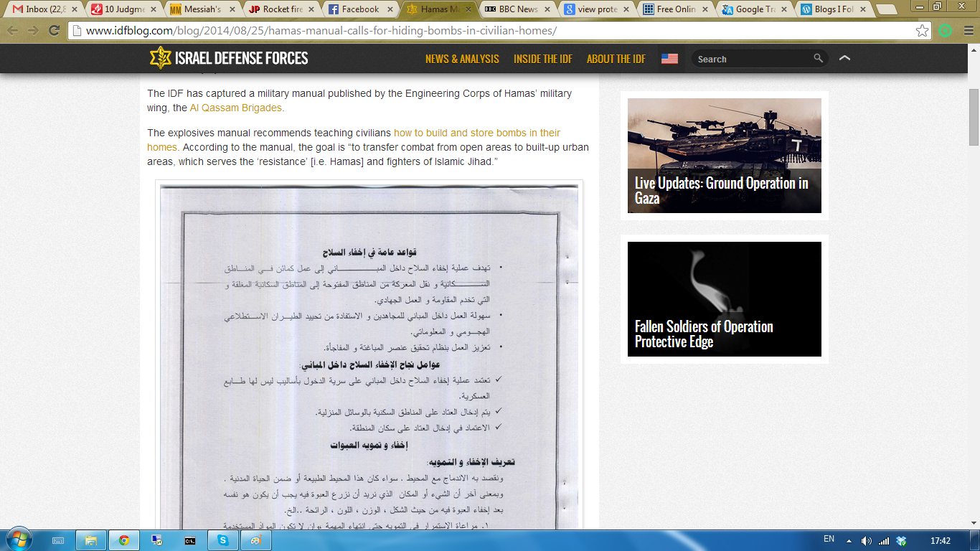Click the Israel Defense Forces logo

click(x=228, y=58)
